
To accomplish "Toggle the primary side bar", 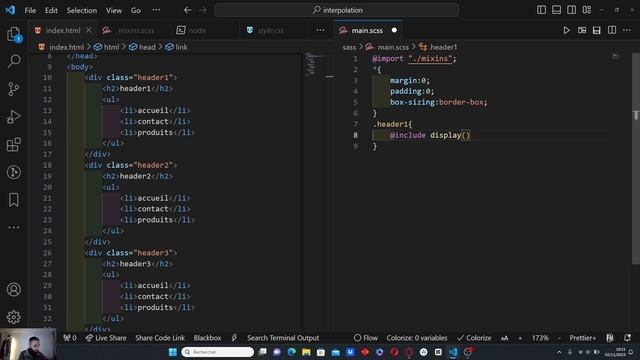I will pos(541,10).
